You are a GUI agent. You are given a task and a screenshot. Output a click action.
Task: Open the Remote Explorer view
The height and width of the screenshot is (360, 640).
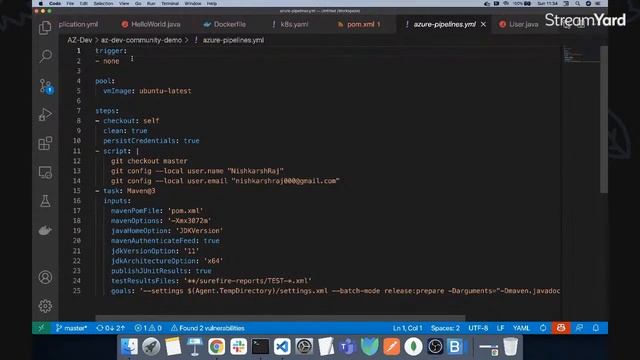coord(45,173)
